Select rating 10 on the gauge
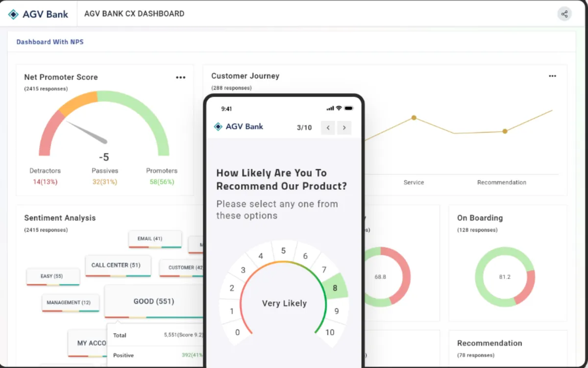Screen dimensions: 588x368 coord(330,332)
